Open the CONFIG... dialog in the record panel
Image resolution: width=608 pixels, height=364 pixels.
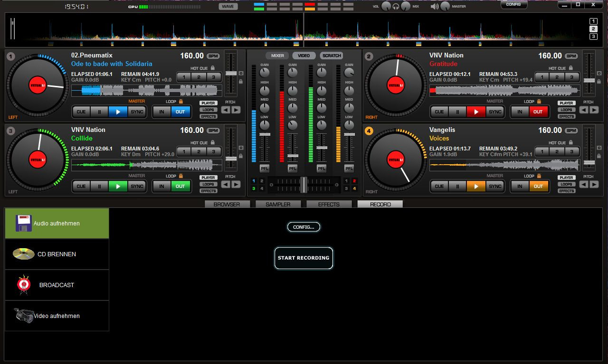click(304, 227)
